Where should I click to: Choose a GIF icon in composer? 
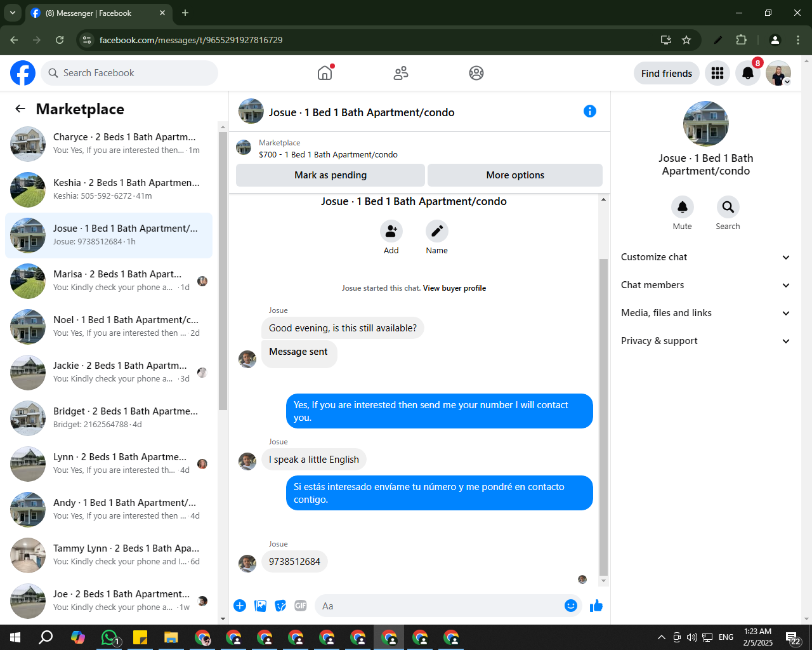click(x=301, y=606)
